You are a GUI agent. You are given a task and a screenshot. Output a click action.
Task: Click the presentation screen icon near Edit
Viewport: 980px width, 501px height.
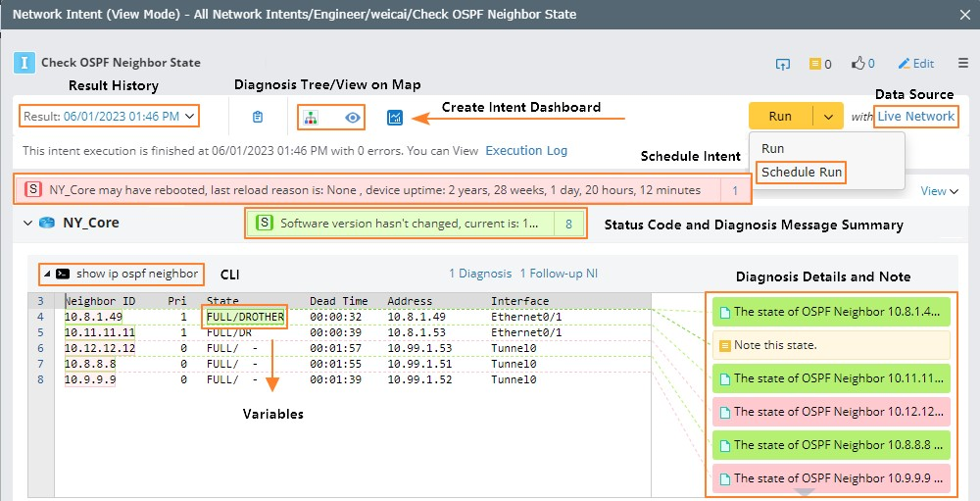pos(782,64)
